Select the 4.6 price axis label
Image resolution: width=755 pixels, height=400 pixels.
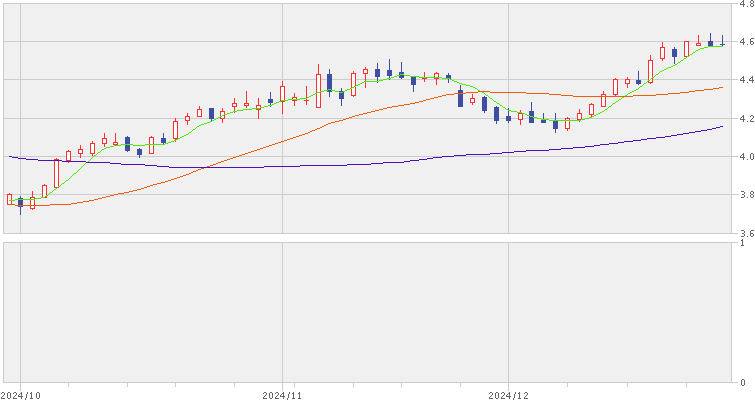tap(746, 42)
